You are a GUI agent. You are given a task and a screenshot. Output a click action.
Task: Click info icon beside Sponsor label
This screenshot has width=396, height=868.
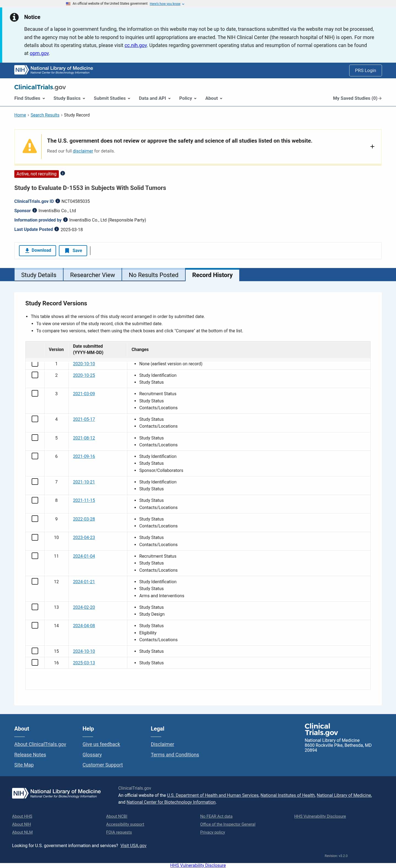(34, 211)
